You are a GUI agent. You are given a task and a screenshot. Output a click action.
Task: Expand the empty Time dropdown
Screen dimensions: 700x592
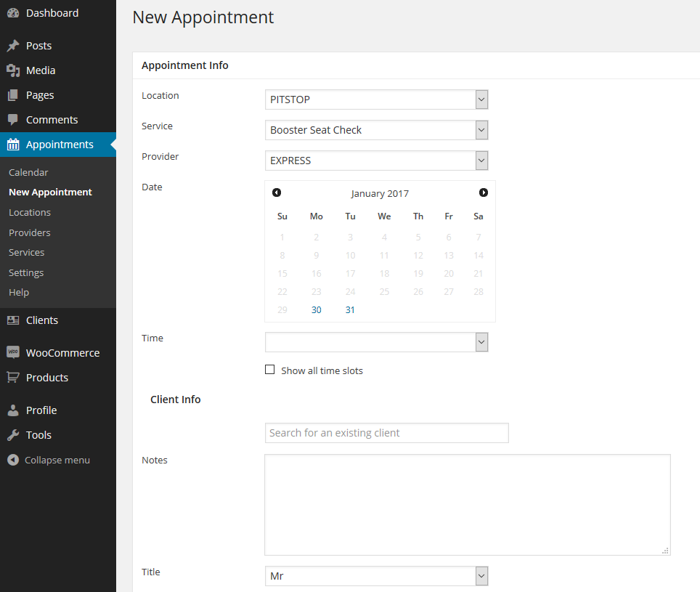pyautogui.click(x=376, y=342)
